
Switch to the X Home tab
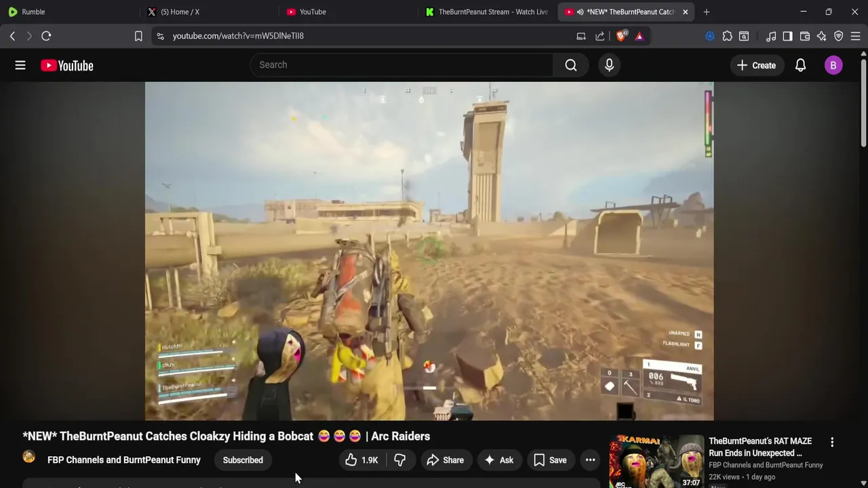pyautogui.click(x=209, y=12)
